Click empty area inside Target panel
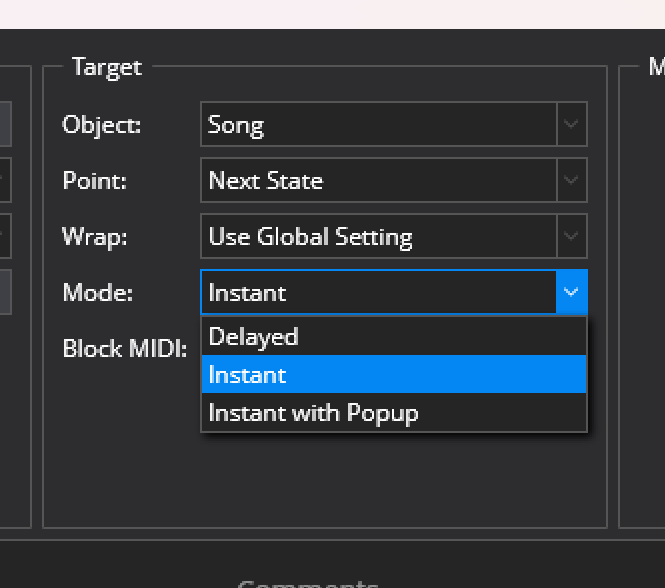The image size is (665, 588). coord(324,479)
